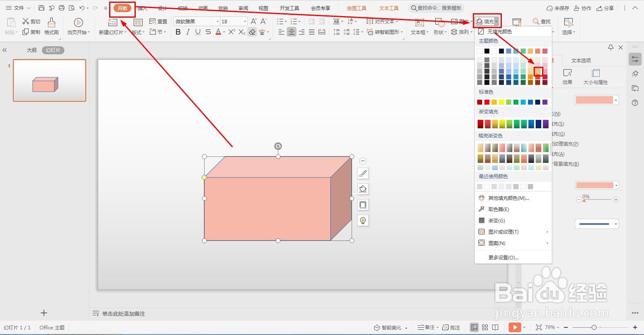
Task: Click the shape style brush floating icon
Action: pyautogui.click(x=363, y=173)
